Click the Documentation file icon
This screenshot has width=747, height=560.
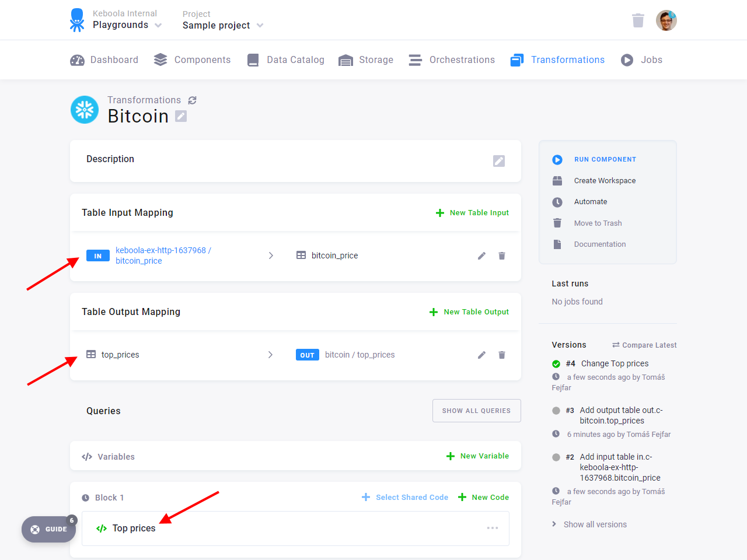coord(557,244)
